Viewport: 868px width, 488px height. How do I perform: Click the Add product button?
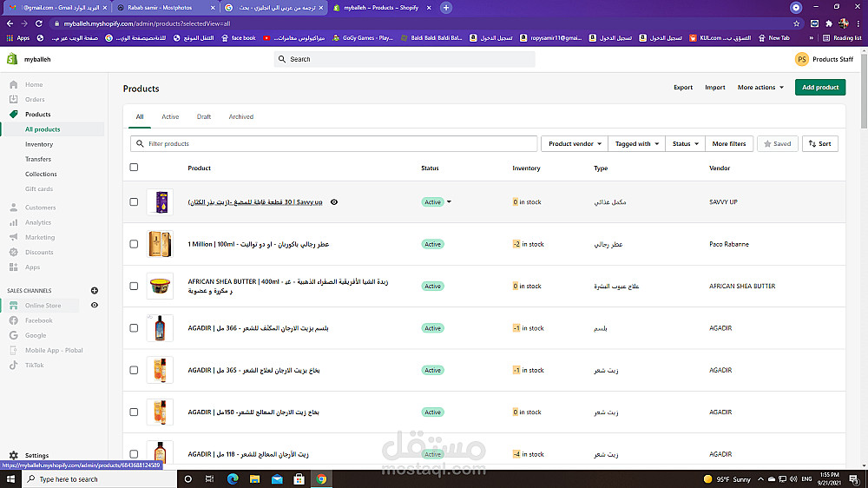pyautogui.click(x=820, y=88)
